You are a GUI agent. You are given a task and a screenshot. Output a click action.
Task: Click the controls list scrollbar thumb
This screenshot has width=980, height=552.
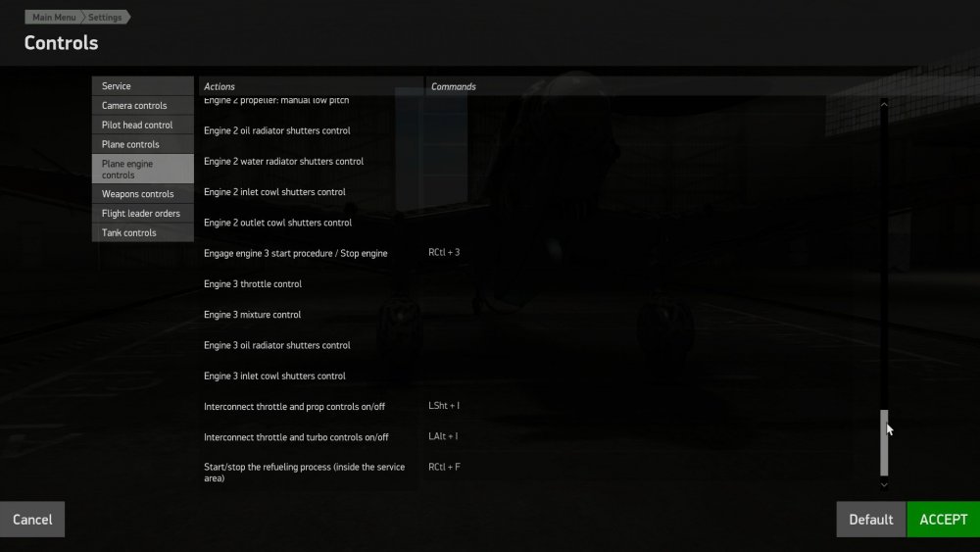(884, 442)
